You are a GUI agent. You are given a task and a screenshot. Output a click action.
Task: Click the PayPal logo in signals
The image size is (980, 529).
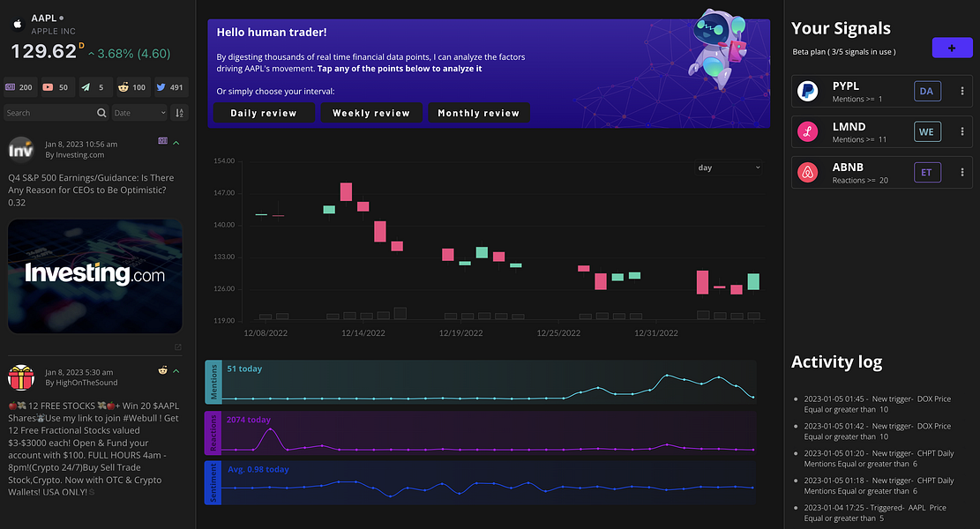point(807,91)
